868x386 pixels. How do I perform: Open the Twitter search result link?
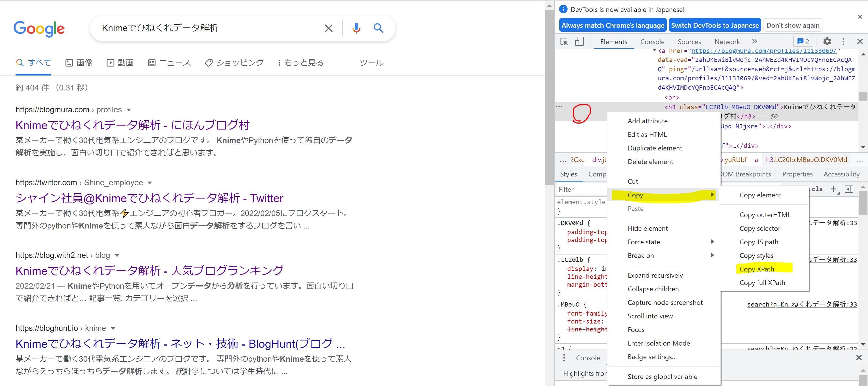(149, 198)
